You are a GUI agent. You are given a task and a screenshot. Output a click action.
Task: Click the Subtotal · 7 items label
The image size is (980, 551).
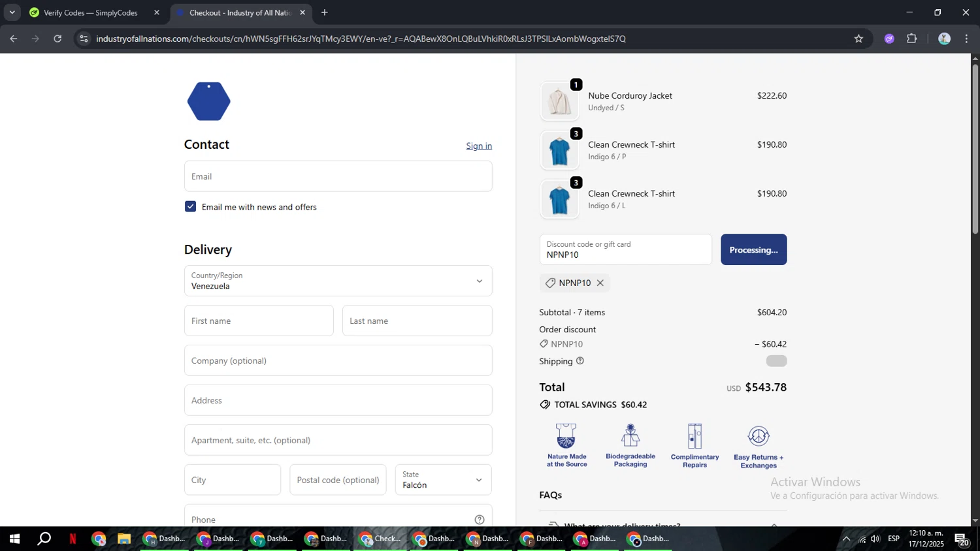[x=572, y=312]
